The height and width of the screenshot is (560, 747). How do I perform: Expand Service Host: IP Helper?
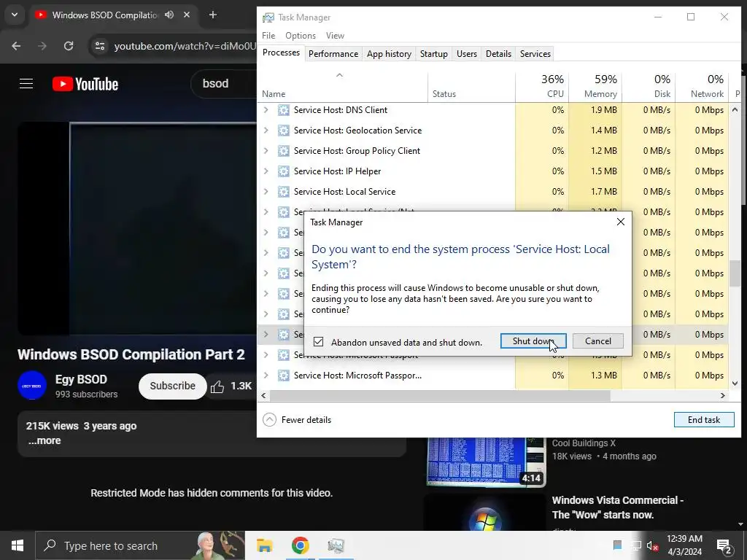click(266, 171)
